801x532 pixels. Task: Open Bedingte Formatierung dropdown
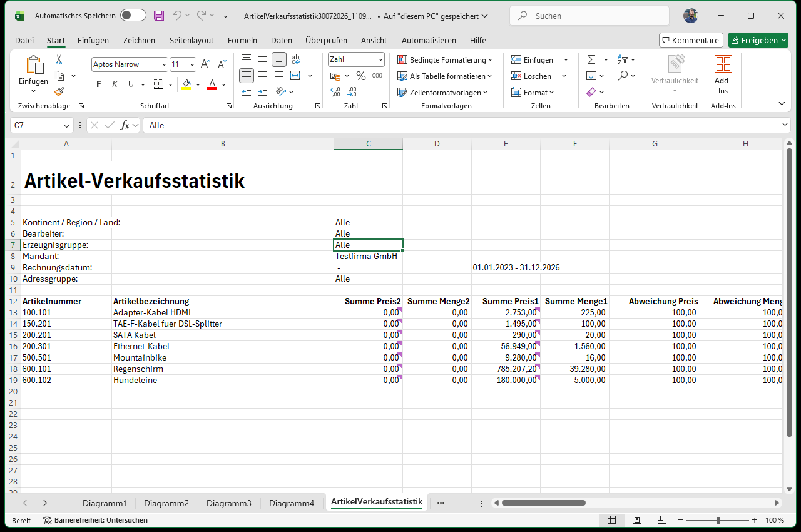(445, 59)
